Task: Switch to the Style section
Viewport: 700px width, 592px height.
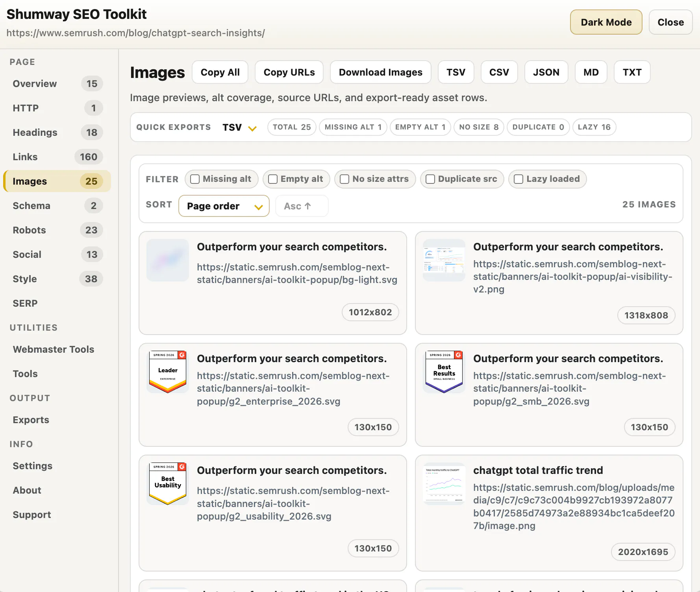Action: (x=57, y=279)
